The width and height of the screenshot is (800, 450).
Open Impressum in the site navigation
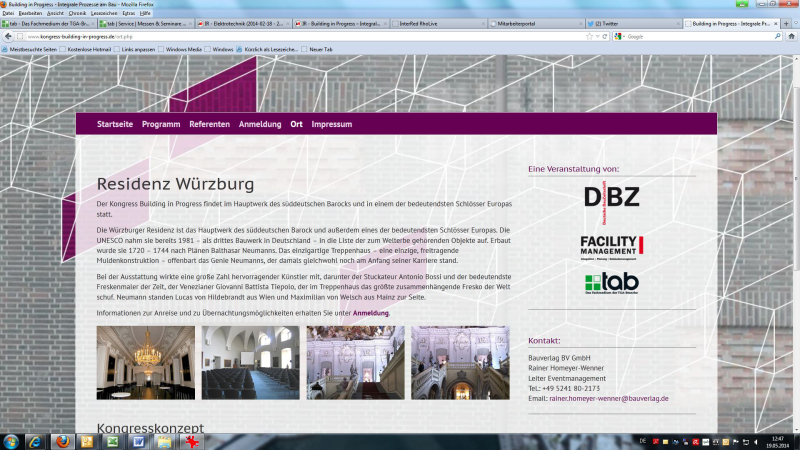[x=332, y=124]
